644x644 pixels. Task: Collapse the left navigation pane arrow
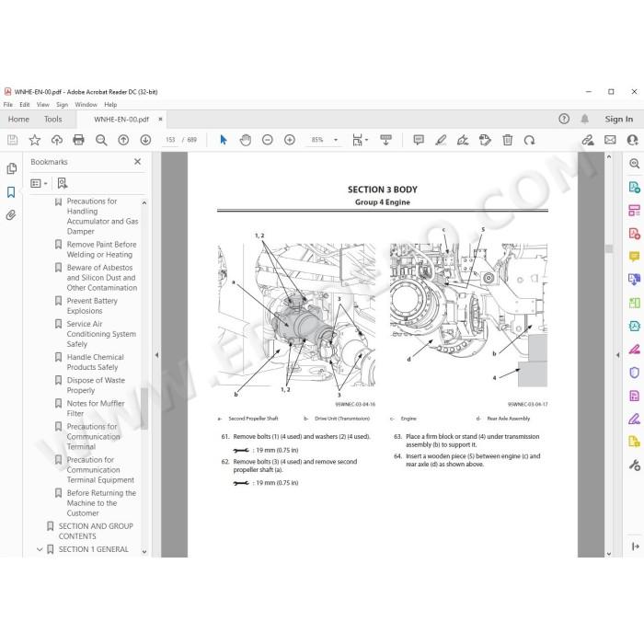[x=156, y=355]
